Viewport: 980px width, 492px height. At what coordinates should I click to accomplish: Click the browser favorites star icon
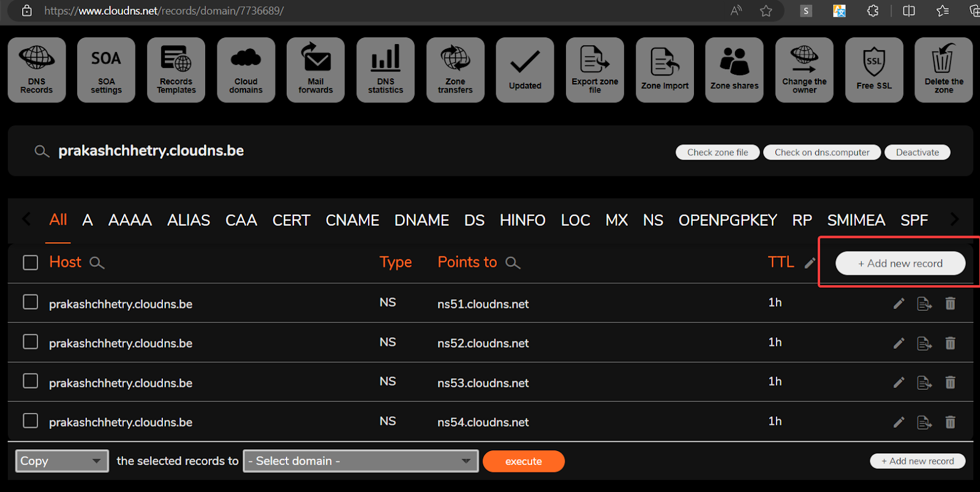coord(766,11)
